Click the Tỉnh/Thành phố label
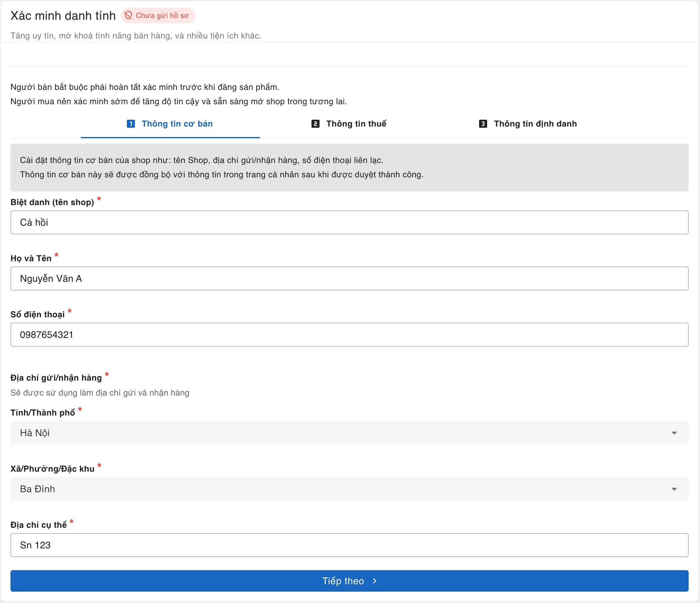The height and width of the screenshot is (603, 700). tap(43, 413)
